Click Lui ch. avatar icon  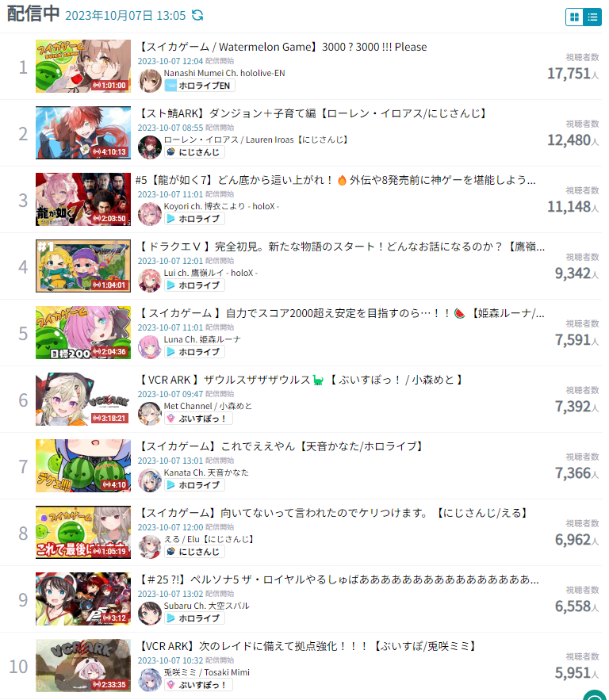click(150, 281)
